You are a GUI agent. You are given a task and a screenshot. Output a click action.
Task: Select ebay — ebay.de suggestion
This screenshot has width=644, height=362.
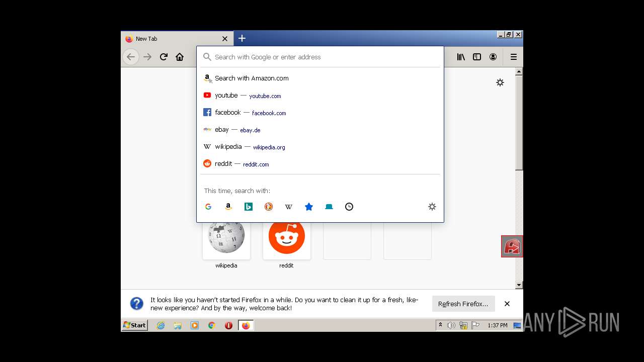320,129
